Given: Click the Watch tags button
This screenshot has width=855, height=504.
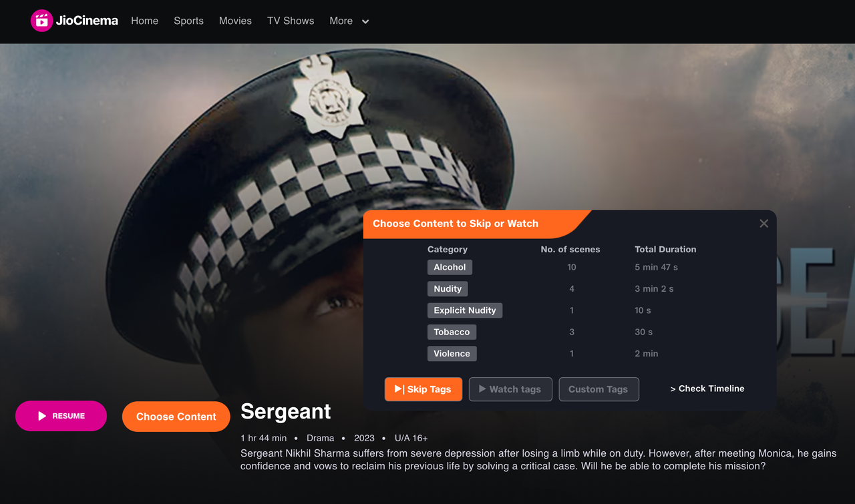Looking at the screenshot, I should (x=510, y=389).
